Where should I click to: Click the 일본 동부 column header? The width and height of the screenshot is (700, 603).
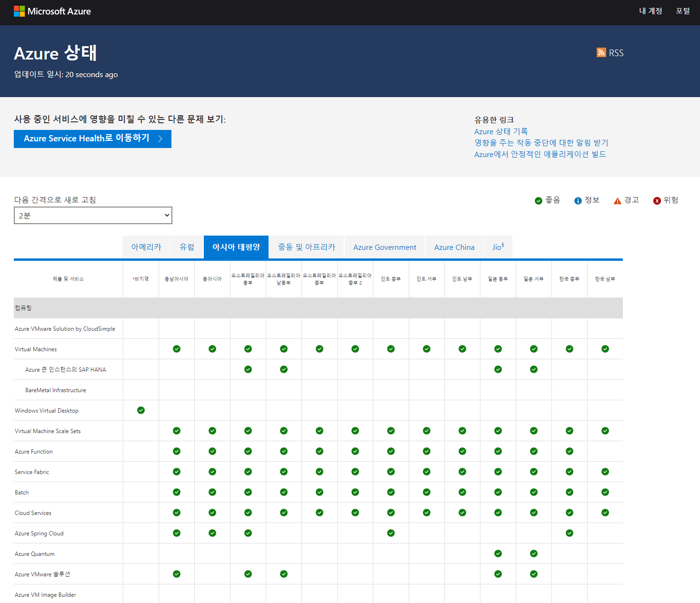point(498,279)
